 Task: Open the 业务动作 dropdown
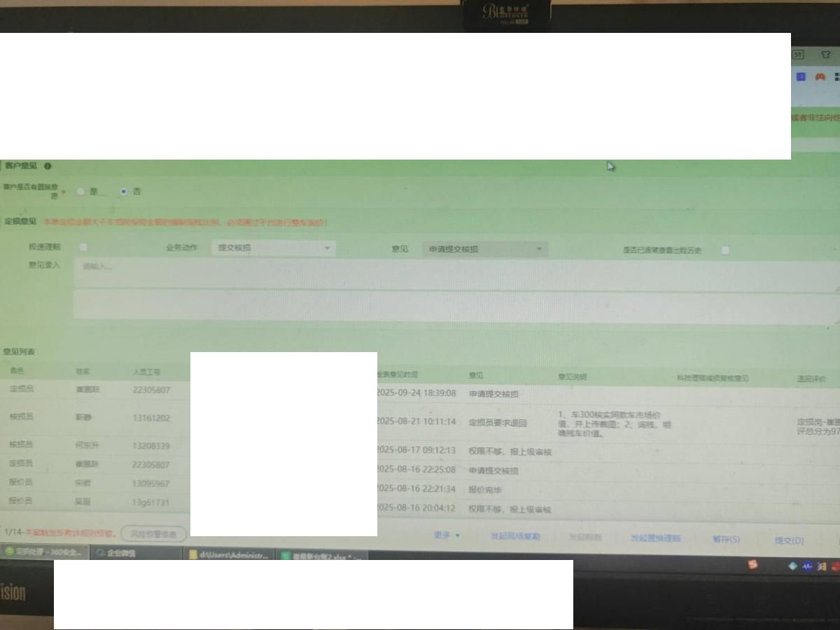pos(273,248)
